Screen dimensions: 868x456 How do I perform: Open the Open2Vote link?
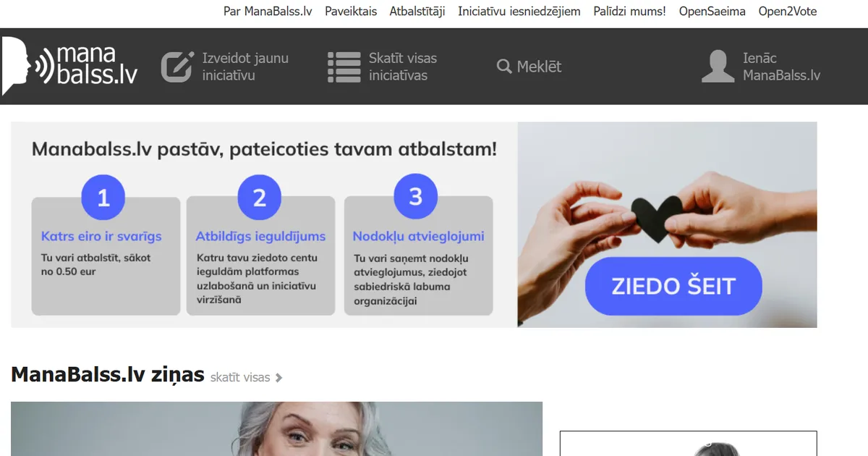coord(788,12)
